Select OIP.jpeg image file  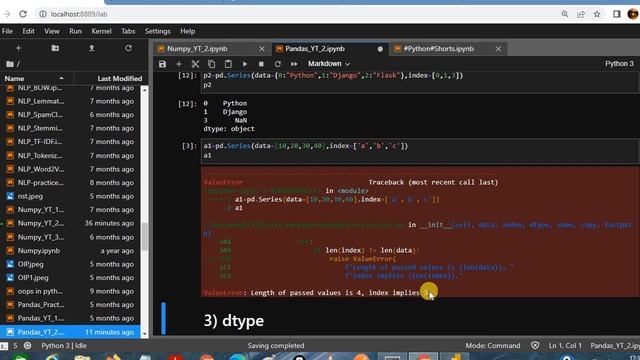coord(70,264)
